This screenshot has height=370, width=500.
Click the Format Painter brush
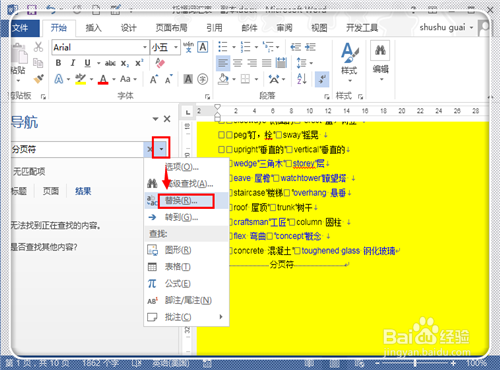[x=39, y=79]
